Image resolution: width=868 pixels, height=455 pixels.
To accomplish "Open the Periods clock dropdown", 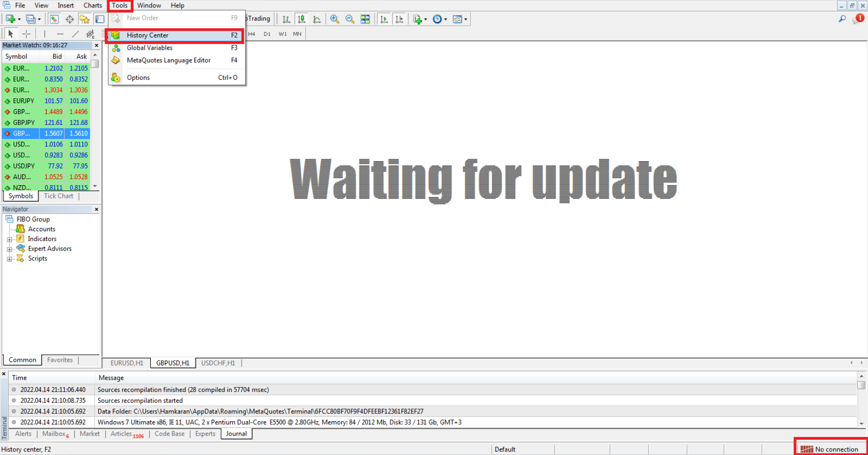I will pos(439,19).
